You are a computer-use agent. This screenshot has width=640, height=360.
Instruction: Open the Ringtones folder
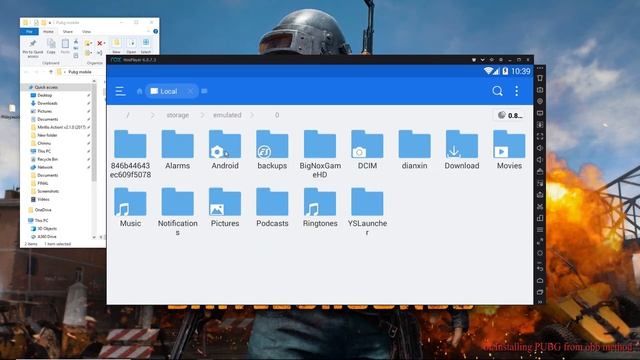click(320, 207)
